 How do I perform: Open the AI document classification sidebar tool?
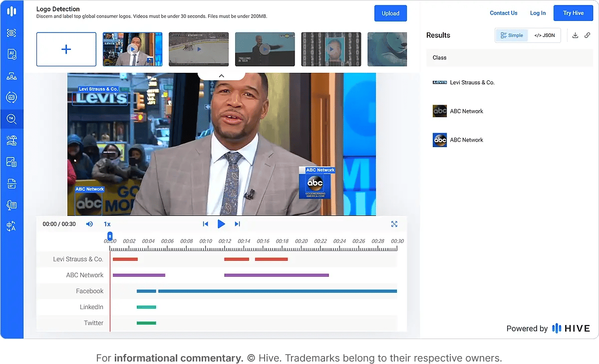12,54
